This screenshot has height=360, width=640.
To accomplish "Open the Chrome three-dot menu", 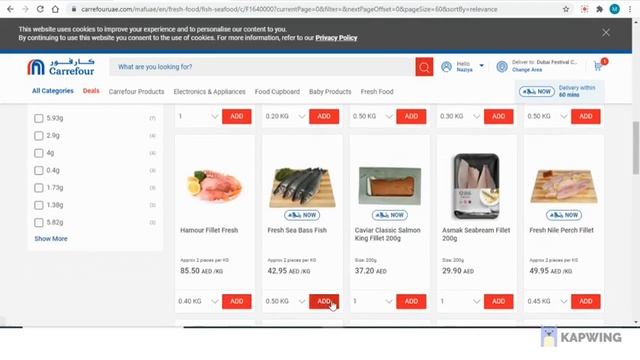I will [630, 9].
